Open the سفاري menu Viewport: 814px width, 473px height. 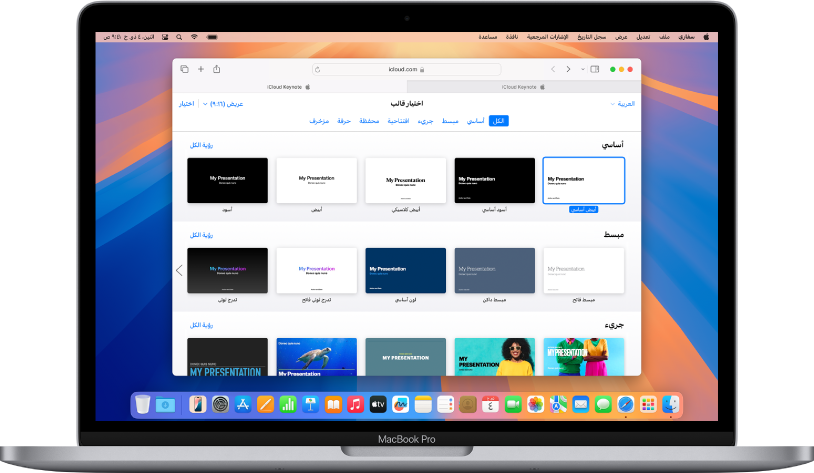(x=686, y=37)
